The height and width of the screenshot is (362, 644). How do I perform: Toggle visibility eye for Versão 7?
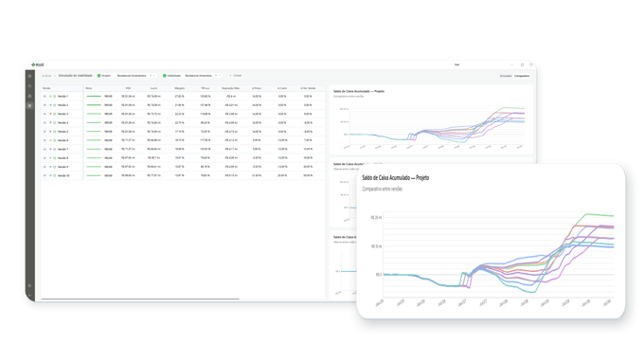(x=45, y=149)
